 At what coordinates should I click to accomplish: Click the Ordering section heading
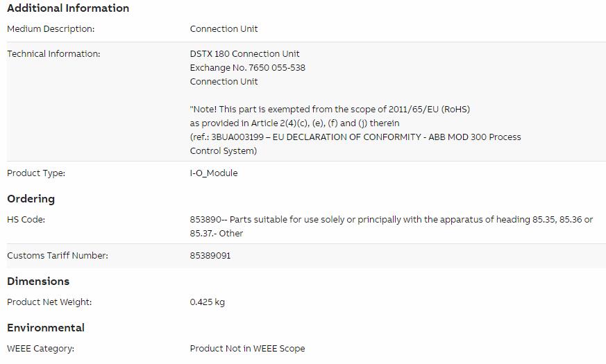pyautogui.click(x=31, y=199)
